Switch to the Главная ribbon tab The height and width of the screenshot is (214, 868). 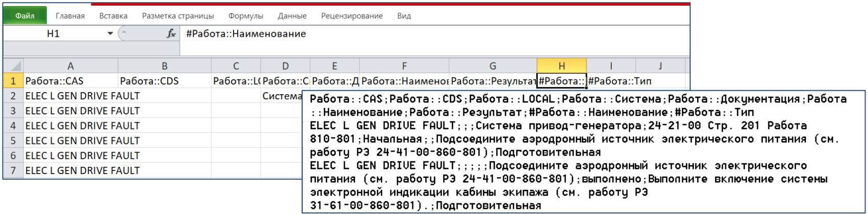(70, 16)
